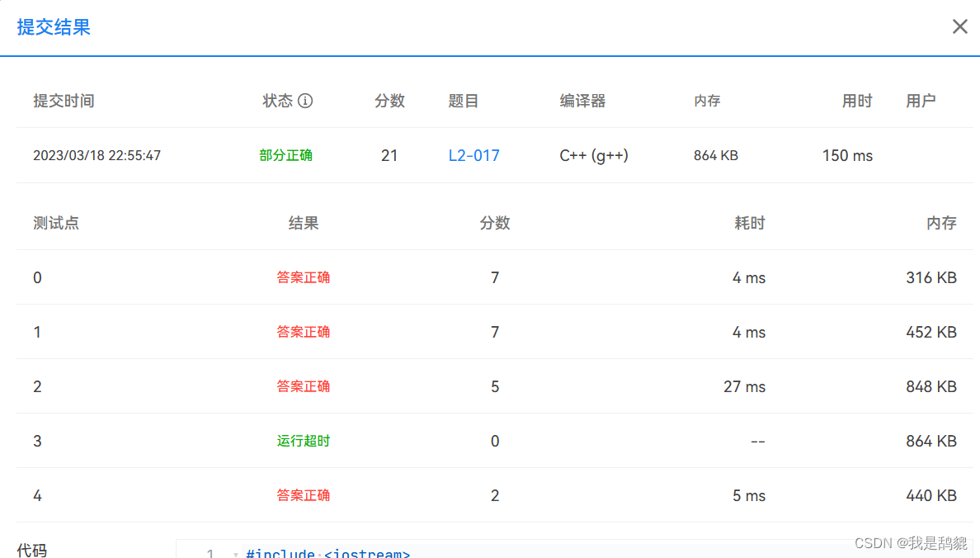Select the 提交时间 column header
The width and height of the screenshot is (980, 558).
point(62,100)
